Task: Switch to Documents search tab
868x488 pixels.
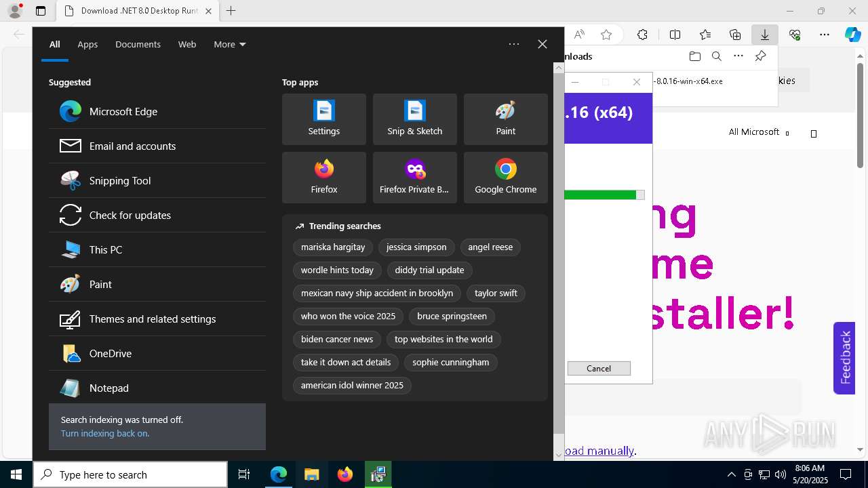Action: [x=138, y=44]
